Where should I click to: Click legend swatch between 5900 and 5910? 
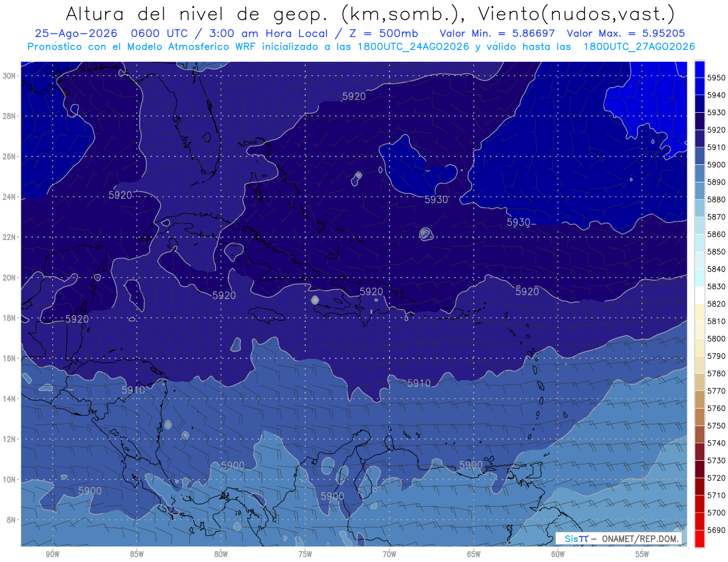pos(699,156)
